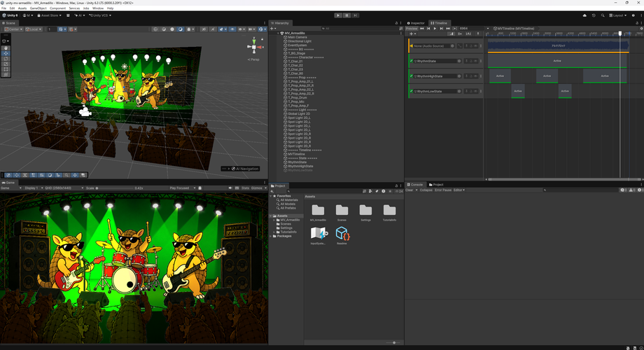644x350 pixels.
Task: Toggle 2D view mode in Scene toolbar
Action: point(204,29)
